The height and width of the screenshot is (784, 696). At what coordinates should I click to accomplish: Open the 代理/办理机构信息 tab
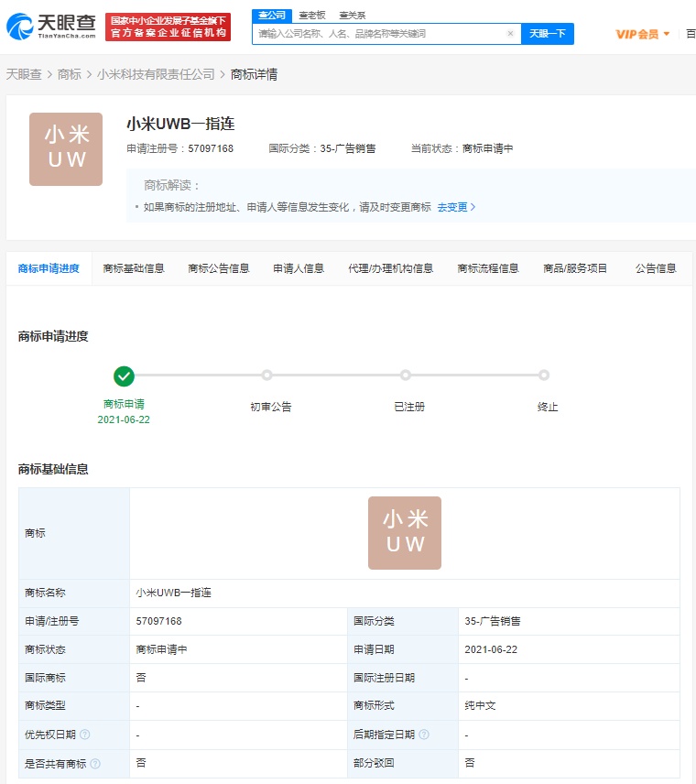pyautogui.click(x=390, y=268)
